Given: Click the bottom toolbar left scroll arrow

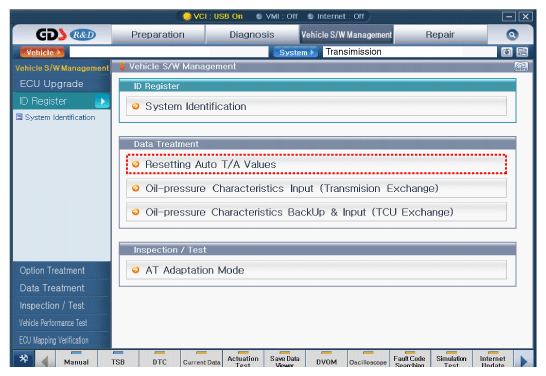Looking at the screenshot, I should coord(45,360).
